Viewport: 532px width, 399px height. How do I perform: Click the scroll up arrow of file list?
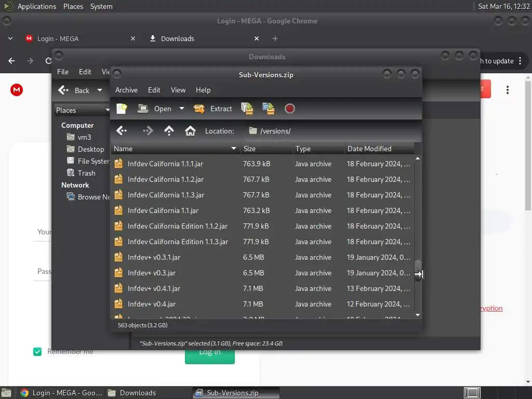[x=418, y=158]
